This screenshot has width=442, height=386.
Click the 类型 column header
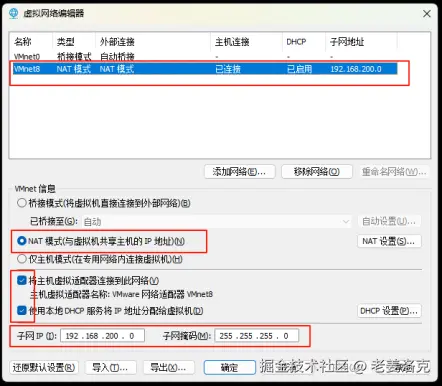click(74, 42)
